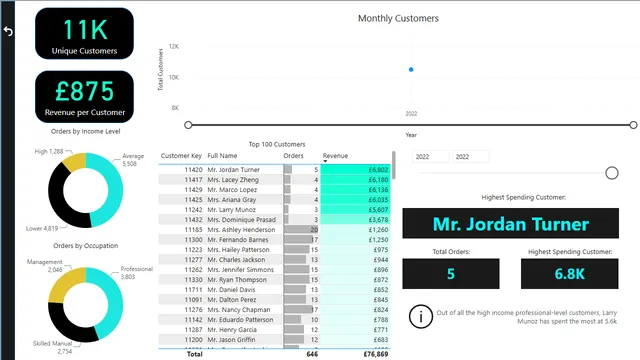Click the £76,869 total revenue value

(376, 354)
